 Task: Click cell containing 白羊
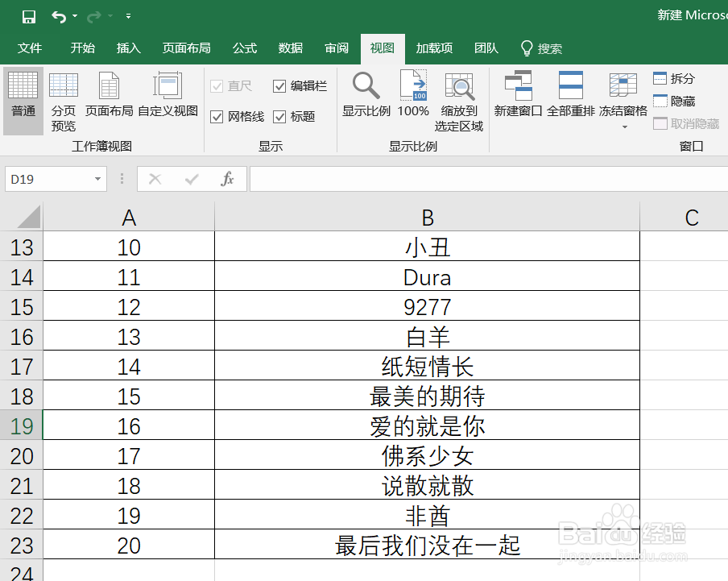pos(427,336)
